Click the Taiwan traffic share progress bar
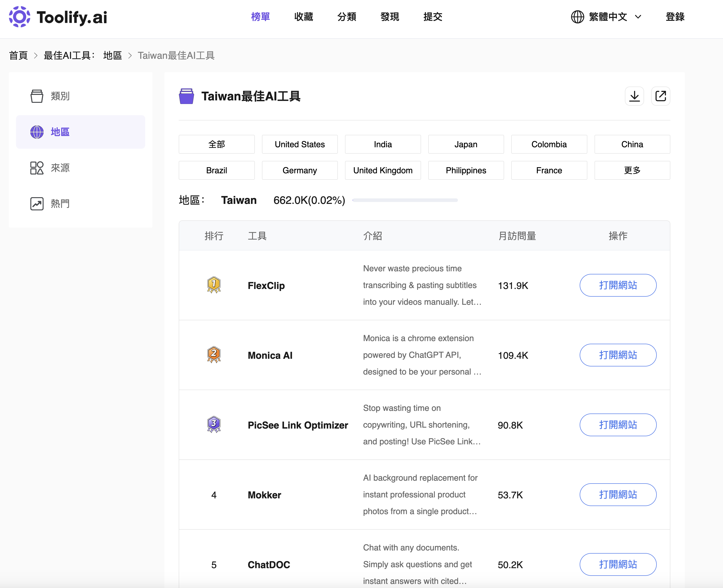The width and height of the screenshot is (723, 588). (x=405, y=200)
